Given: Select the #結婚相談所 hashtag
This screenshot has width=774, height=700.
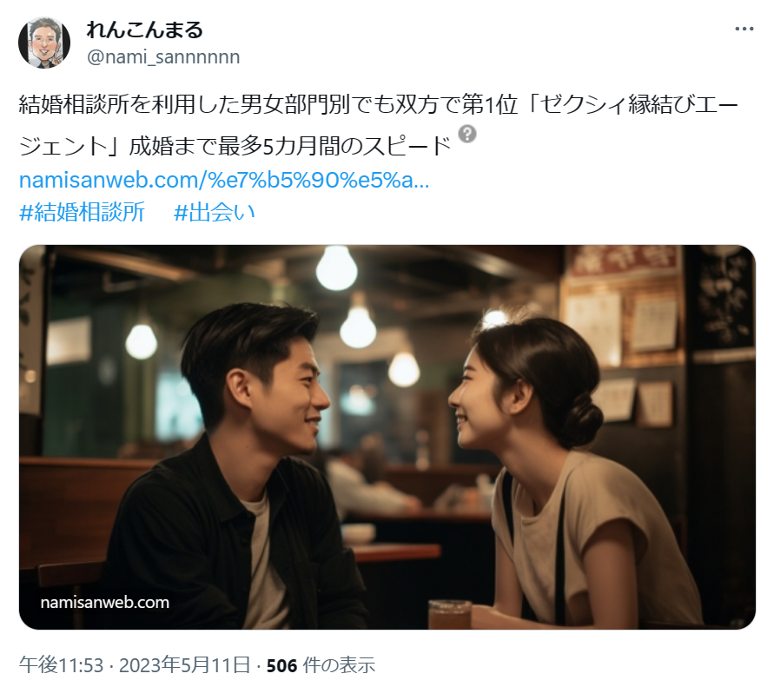Looking at the screenshot, I should click(x=82, y=212).
